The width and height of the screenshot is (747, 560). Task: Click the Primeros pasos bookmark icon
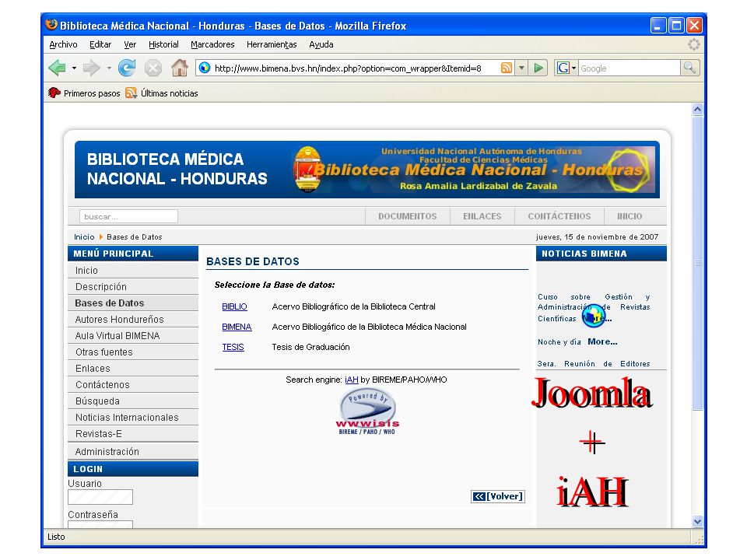54,93
